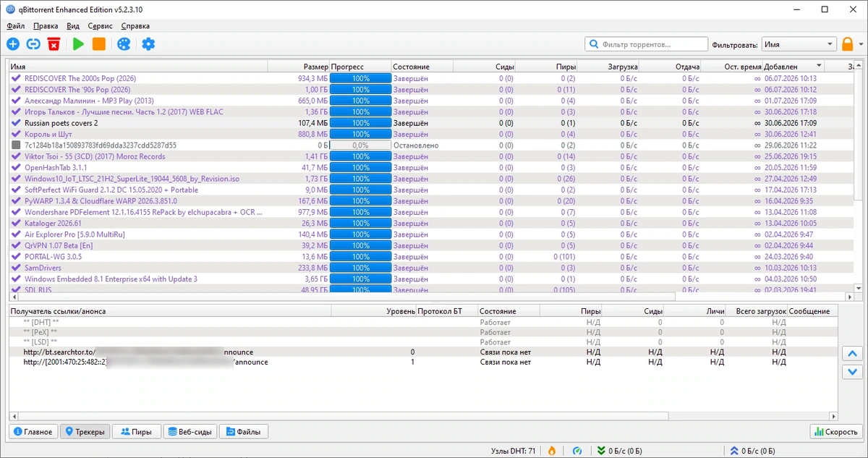Open the Вид menu
The image size is (868, 458).
click(73, 26)
